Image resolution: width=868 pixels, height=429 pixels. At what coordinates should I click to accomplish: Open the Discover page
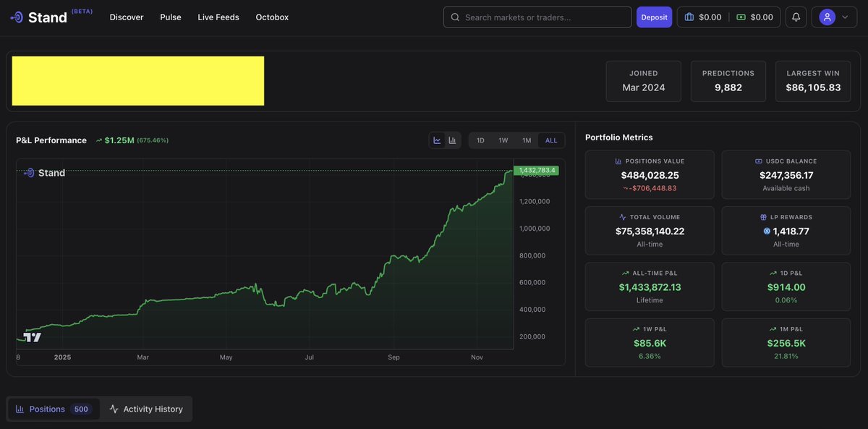[x=127, y=17]
